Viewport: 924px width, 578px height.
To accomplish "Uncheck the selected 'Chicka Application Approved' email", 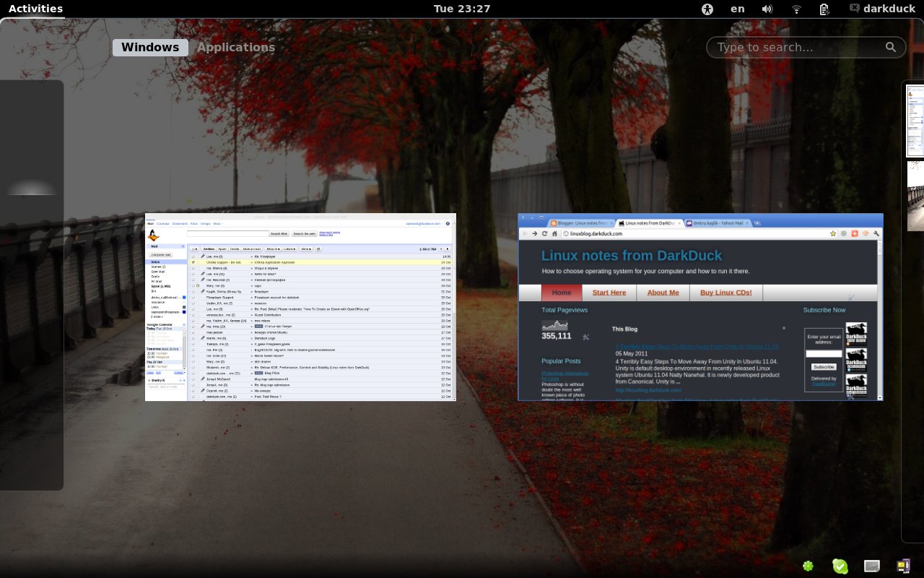I will (x=193, y=262).
